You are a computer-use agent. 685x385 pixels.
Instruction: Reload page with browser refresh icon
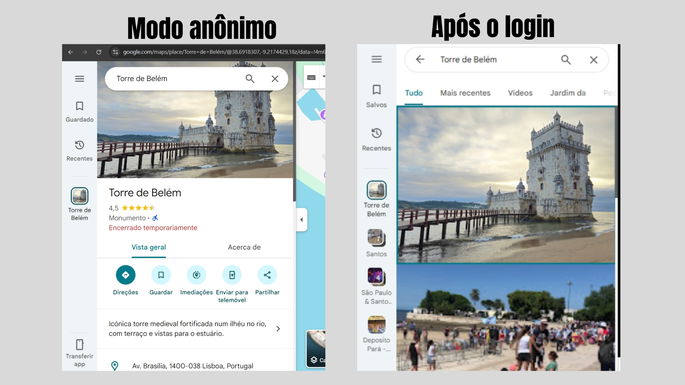[x=99, y=52]
